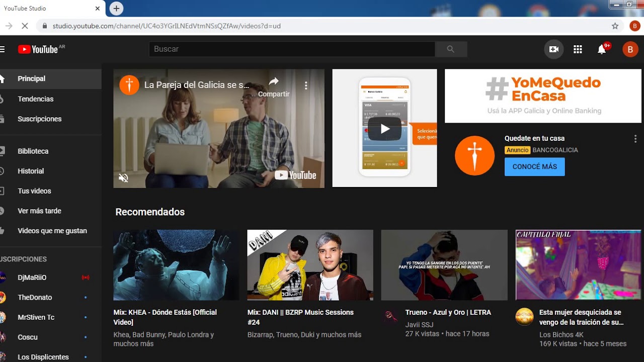Open the YouTube apps grid icon
Image resolution: width=644 pixels, height=362 pixels.
click(578, 49)
